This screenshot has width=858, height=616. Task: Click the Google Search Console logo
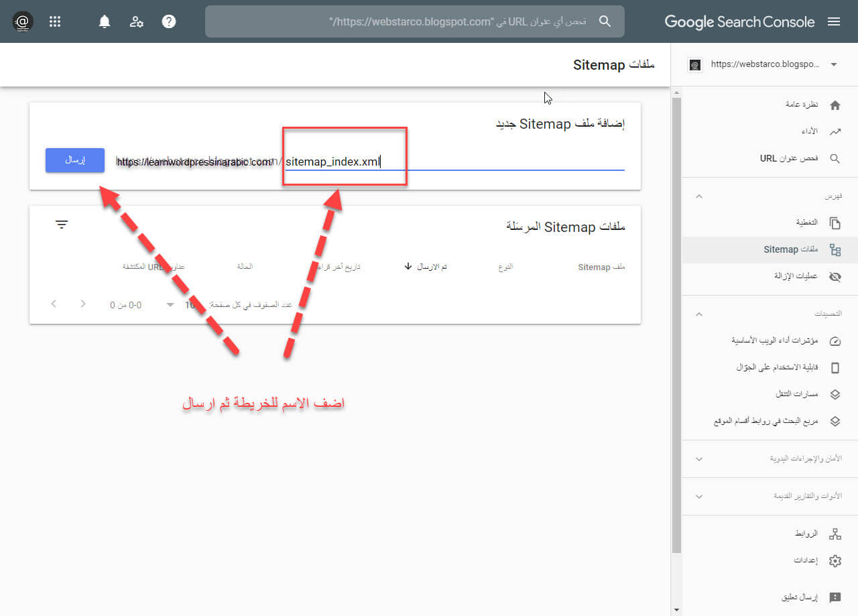[x=739, y=21]
